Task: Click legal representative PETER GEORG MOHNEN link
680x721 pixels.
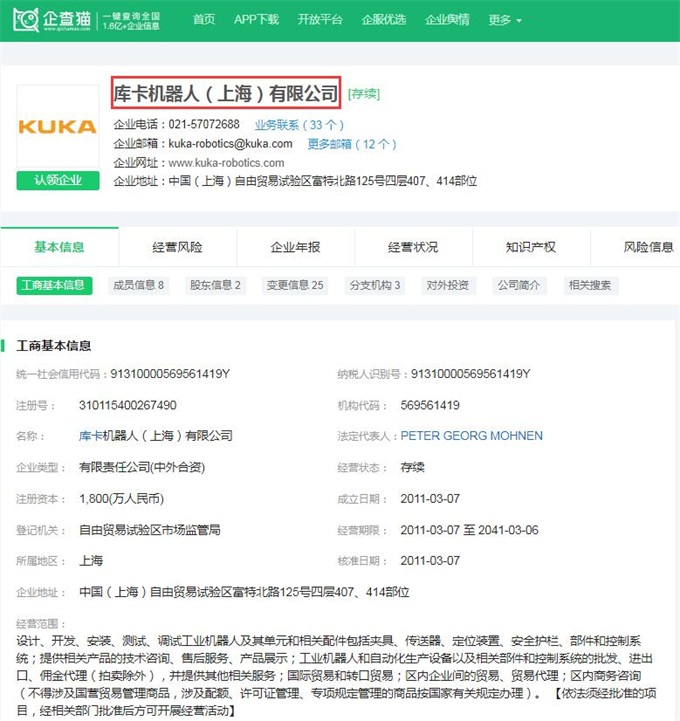Action: coord(471,436)
